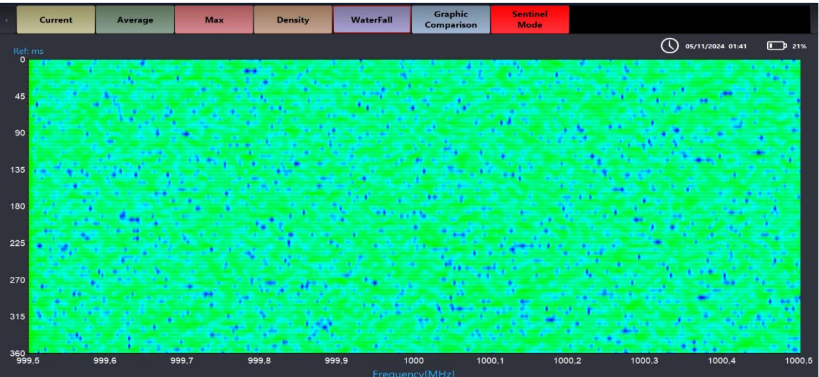Click the black area next to Sentinel Mode
Viewport: 819px width, 377px height.
689,20
